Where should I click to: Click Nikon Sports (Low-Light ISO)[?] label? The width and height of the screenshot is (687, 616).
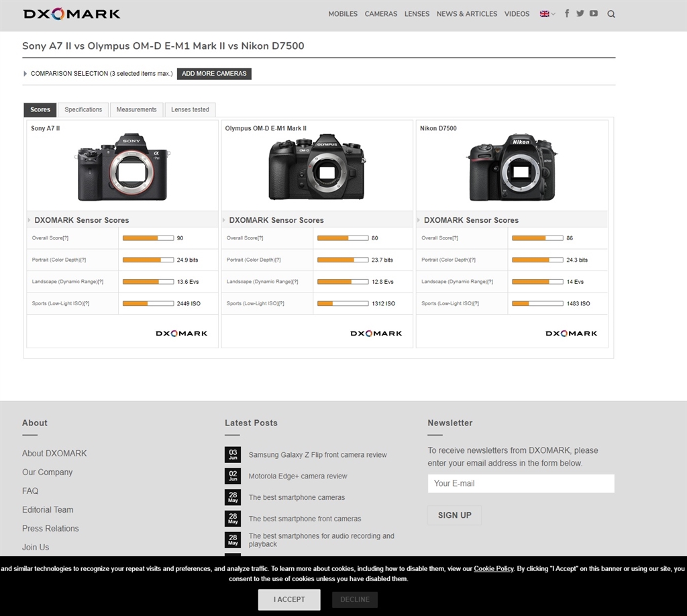pos(450,303)
